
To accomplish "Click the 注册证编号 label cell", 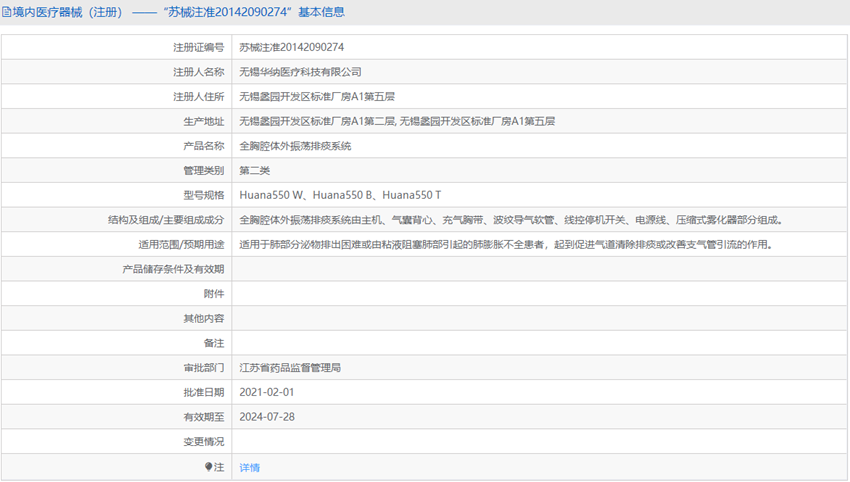I will point(198,47).
